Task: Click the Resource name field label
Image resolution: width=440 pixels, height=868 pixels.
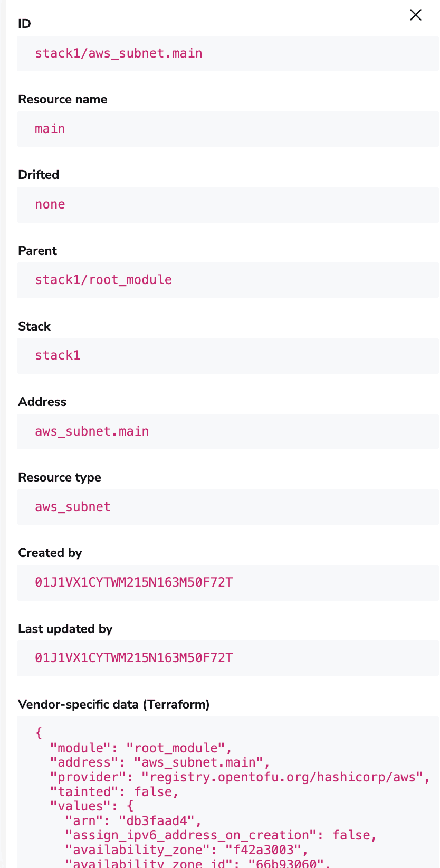Action: point(63,99)
